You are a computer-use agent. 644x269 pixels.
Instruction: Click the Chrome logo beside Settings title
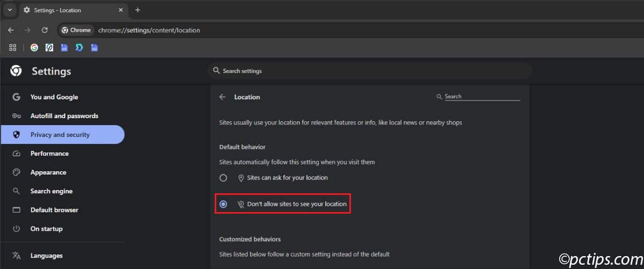tap(16, 71)
